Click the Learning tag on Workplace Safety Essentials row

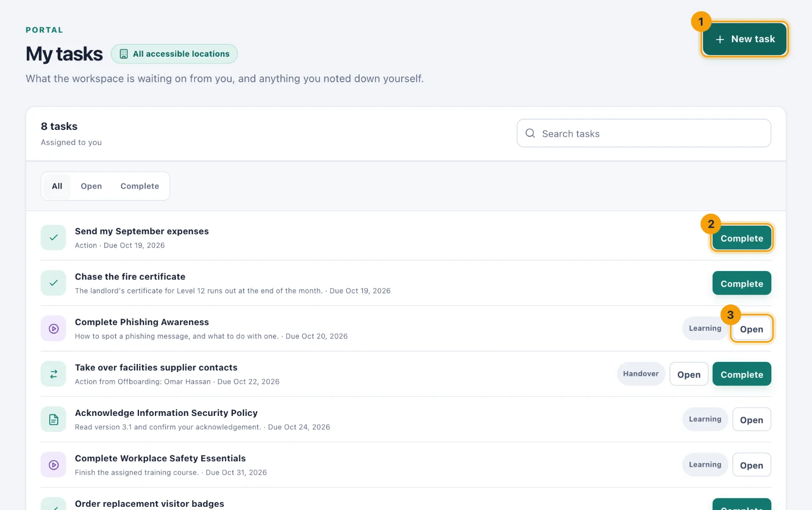tap(705, 465)
